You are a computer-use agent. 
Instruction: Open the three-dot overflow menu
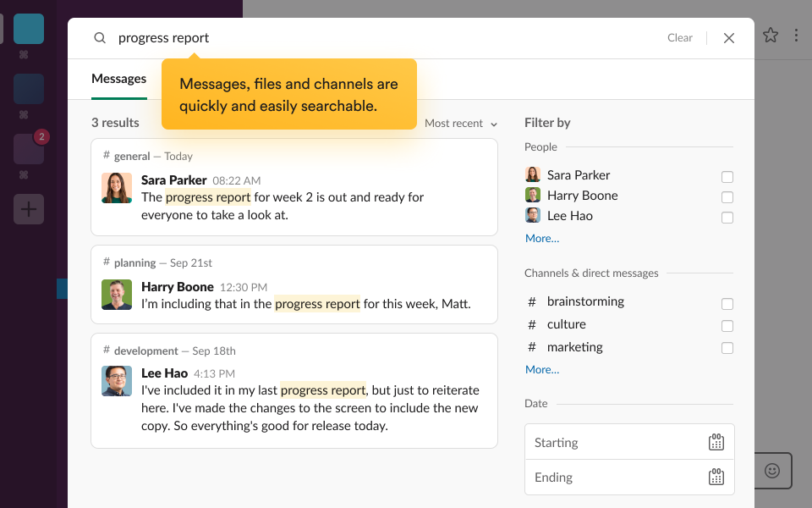click(x=796, y=36)
